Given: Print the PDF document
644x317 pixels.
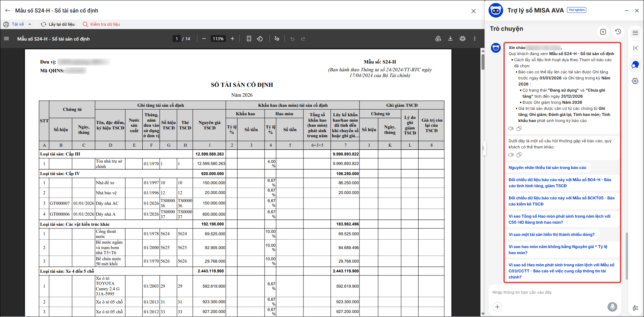Looking at the screenshot, I should click(463, 39).
